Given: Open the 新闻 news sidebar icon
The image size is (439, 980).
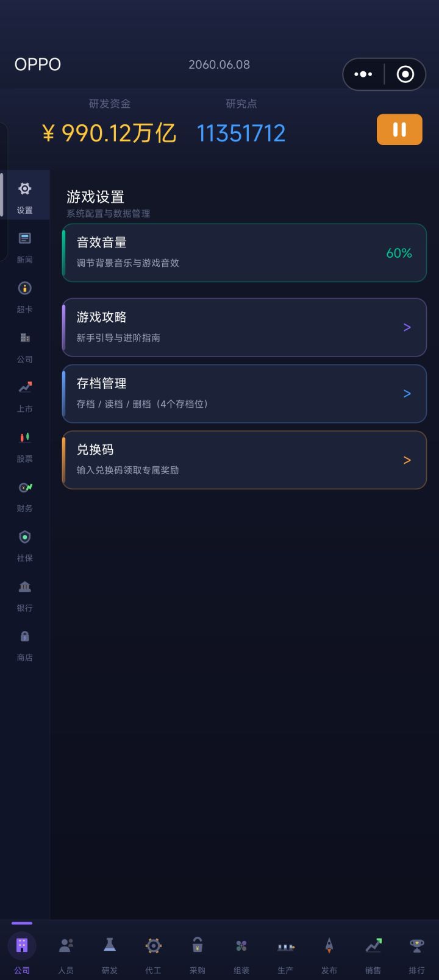Looking at the screenshot, I should coord(24,238).
